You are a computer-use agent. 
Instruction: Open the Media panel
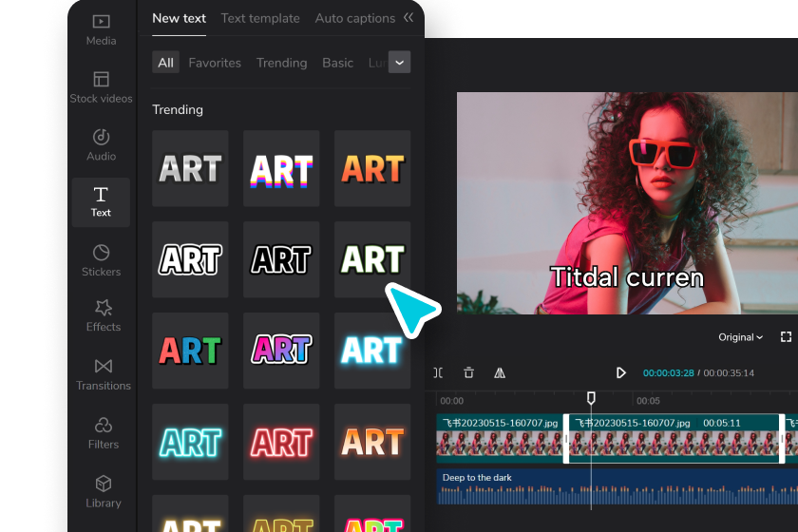pyautogui.click(x=101, y=30)
